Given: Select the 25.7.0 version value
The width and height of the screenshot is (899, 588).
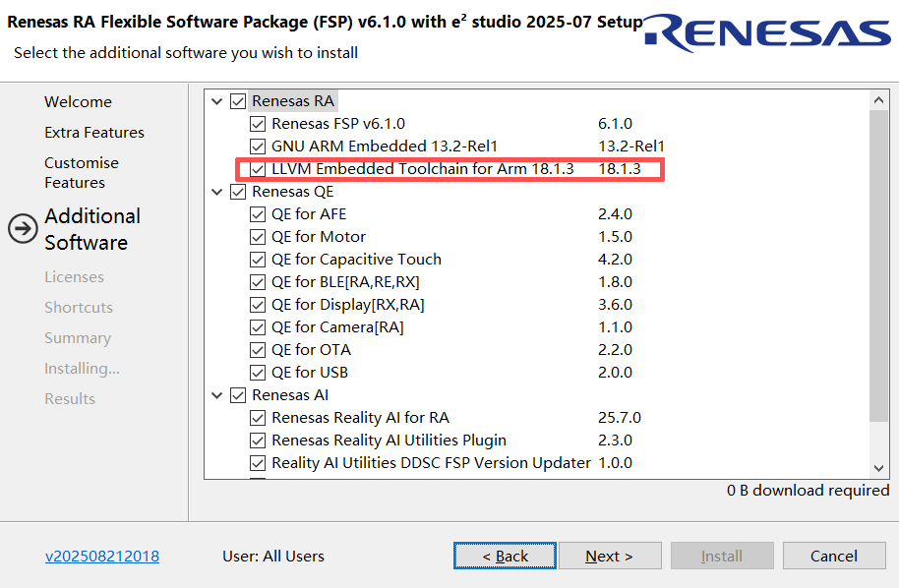Looking at the screenshot, I should (620, 418).
